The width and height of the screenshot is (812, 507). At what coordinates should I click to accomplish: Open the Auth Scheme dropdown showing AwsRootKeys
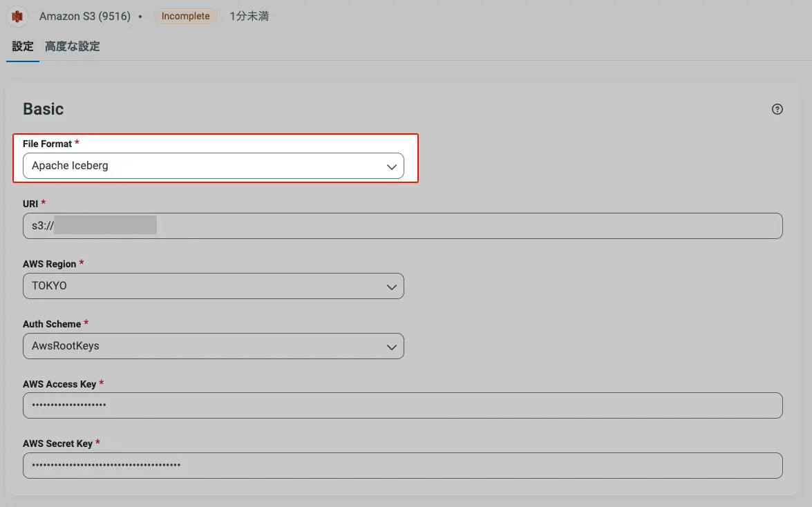click(214, 346)
